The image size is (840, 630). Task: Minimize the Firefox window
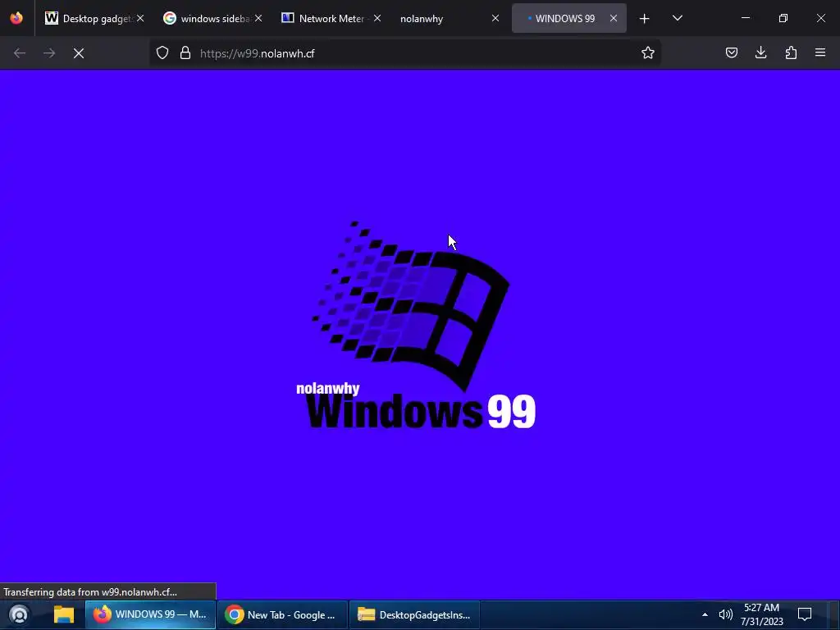coord(745,18)
